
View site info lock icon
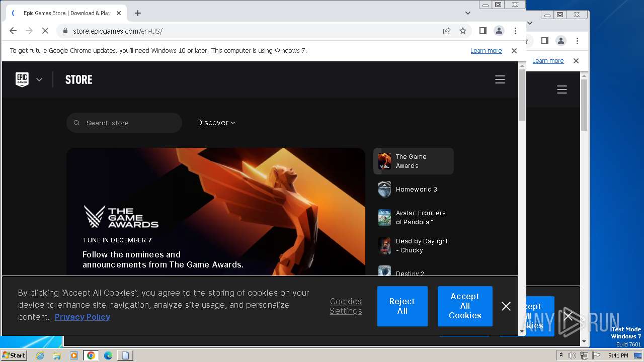(65, 31)
